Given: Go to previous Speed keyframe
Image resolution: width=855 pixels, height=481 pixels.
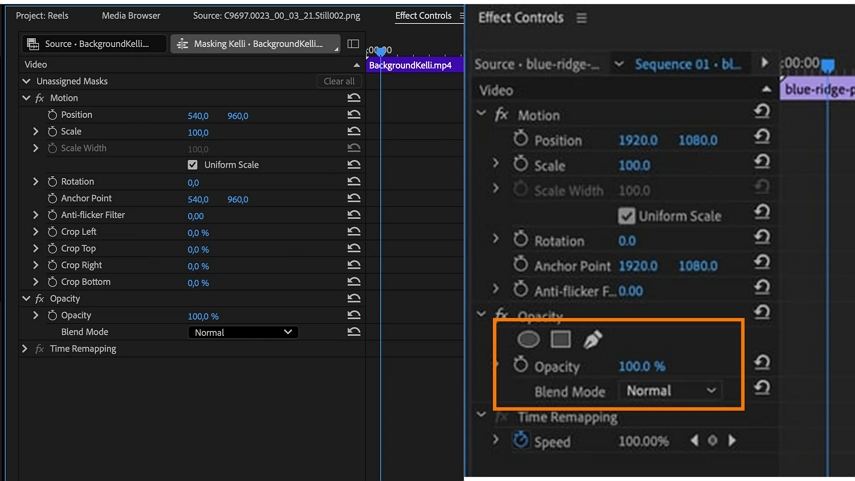Looking at the screenshot, I should coord(694,440).
